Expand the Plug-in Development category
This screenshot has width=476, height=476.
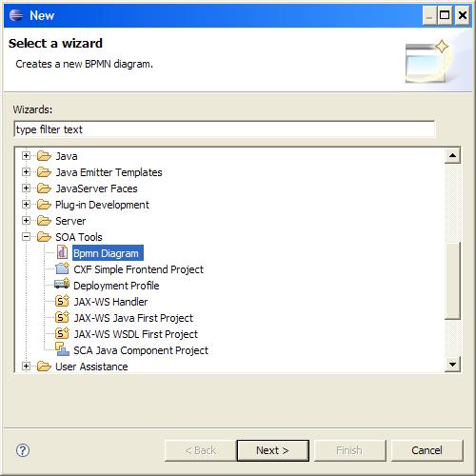click(26, 205)
